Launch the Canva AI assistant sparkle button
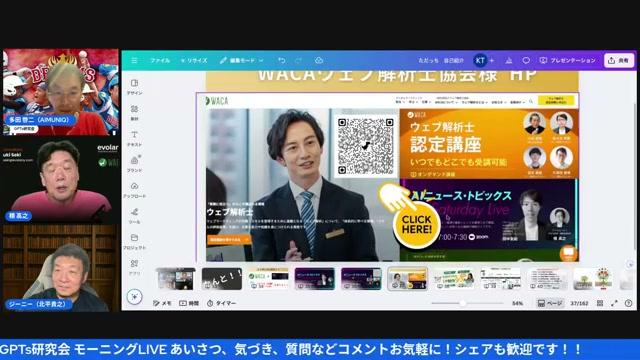The image size is (640, 360). point(134,297)
